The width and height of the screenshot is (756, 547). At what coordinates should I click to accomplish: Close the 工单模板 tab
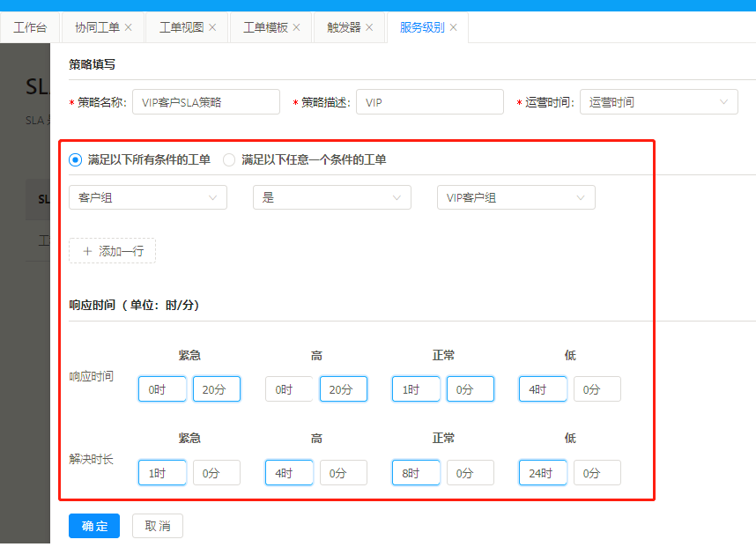(x=297, y=27)
